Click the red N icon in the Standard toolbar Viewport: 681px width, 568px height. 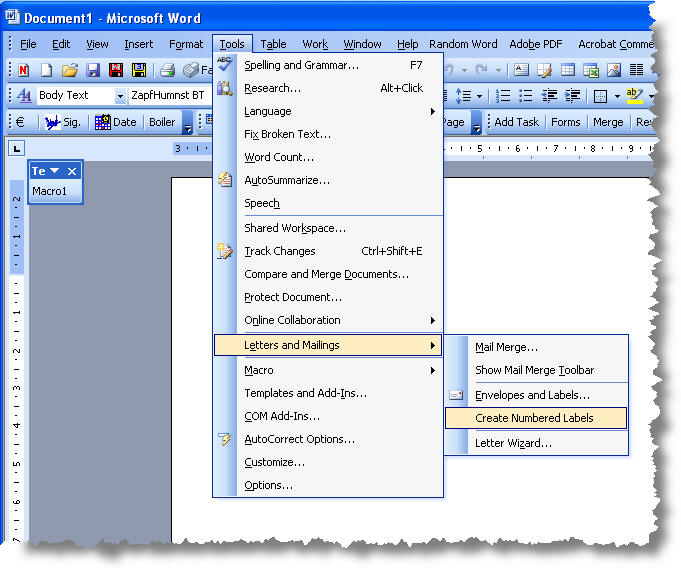23,70
